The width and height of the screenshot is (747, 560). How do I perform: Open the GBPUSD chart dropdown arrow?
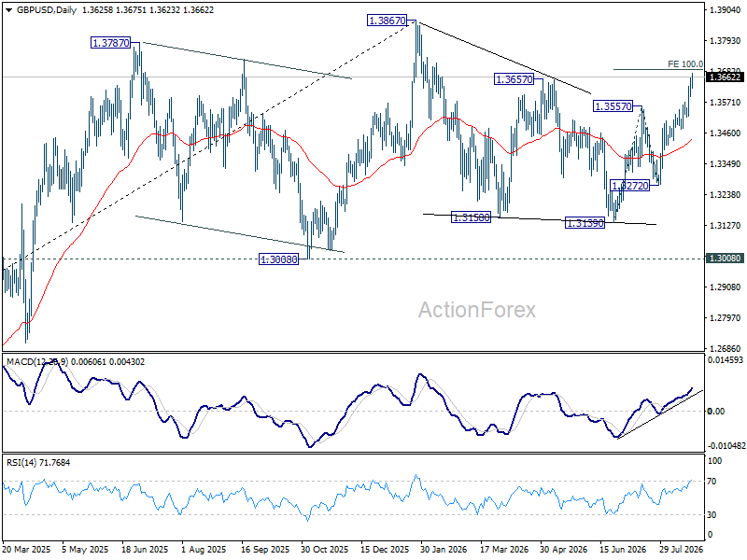[8, 10]
